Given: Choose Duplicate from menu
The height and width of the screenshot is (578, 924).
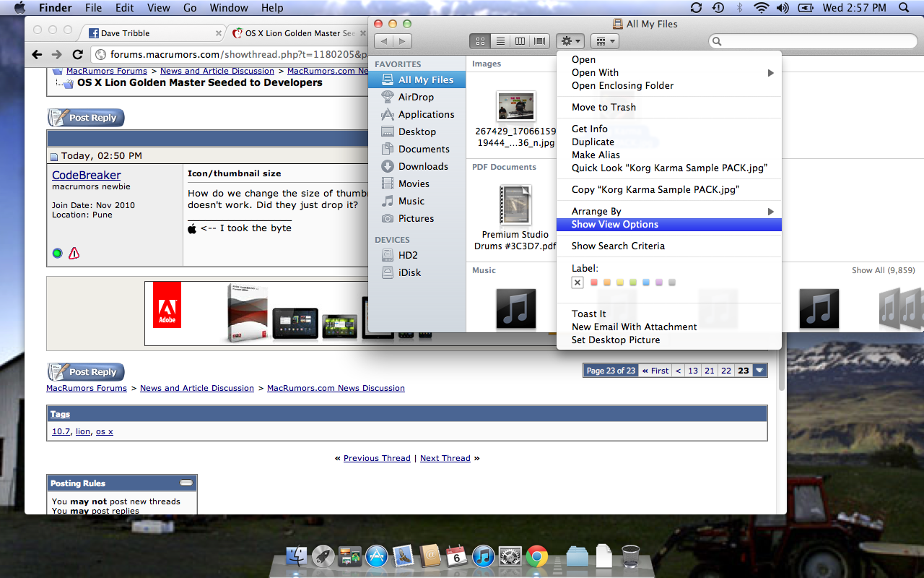Looking at the screenshot, I should (669, 142).
